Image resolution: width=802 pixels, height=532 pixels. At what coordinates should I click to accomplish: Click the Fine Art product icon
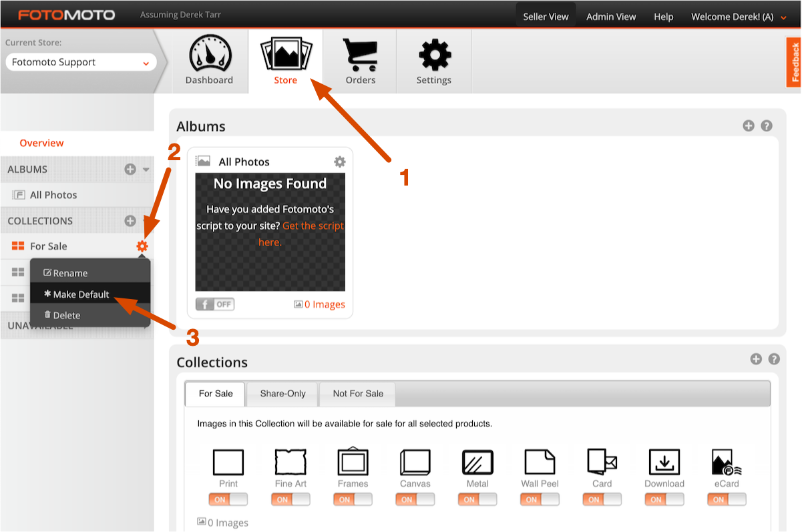pos(290,462)
